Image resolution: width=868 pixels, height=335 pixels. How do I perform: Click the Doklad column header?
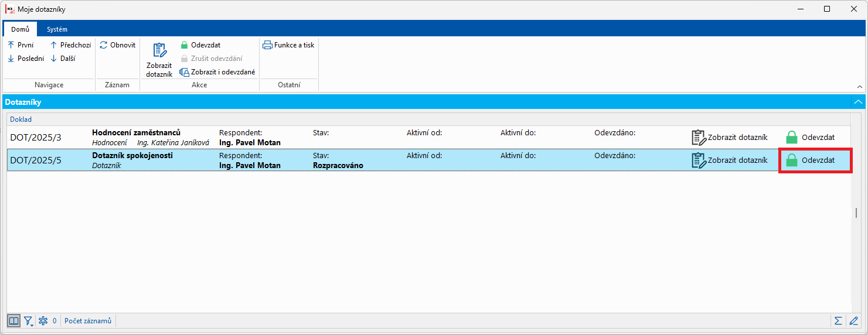tap(21, 119)
